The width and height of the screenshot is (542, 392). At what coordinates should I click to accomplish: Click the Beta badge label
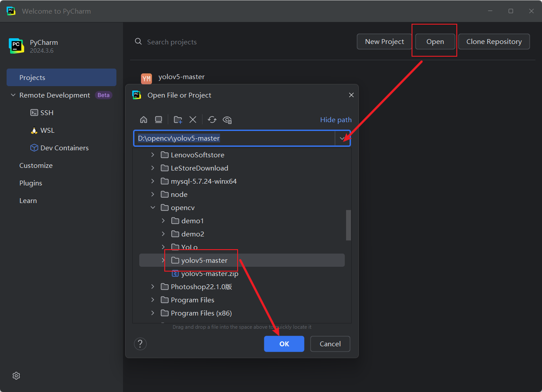point(104,95)
